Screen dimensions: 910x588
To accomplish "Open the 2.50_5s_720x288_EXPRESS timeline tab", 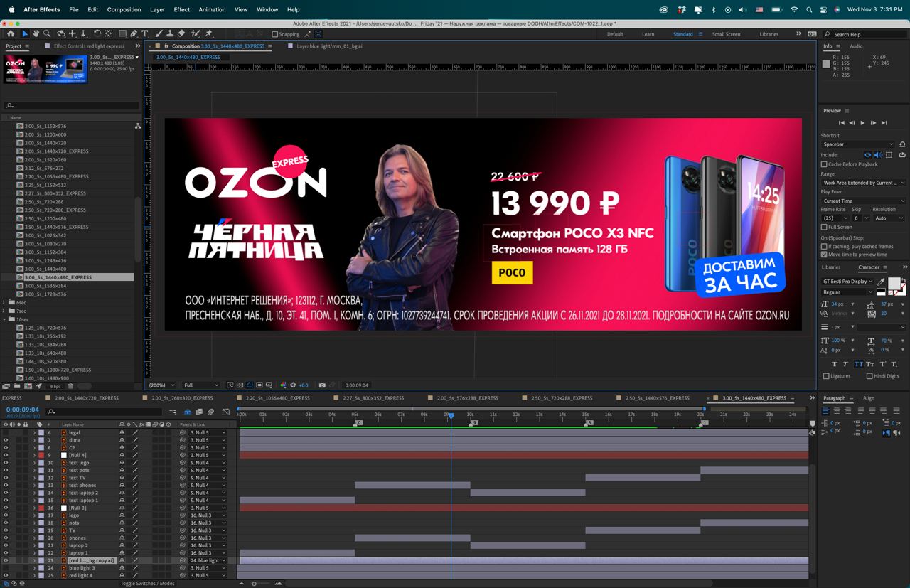I will [562, 398].
